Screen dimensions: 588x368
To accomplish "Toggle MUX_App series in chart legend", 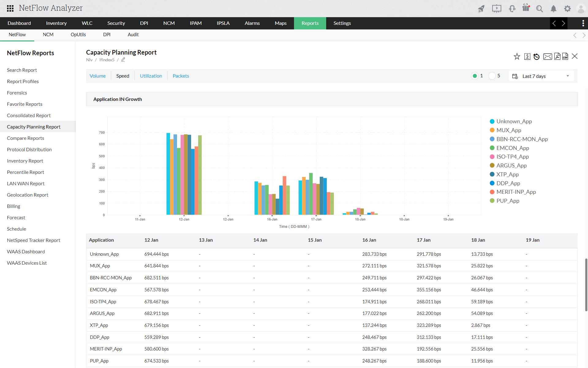I will pyautogui.click(x=508, y=130).
